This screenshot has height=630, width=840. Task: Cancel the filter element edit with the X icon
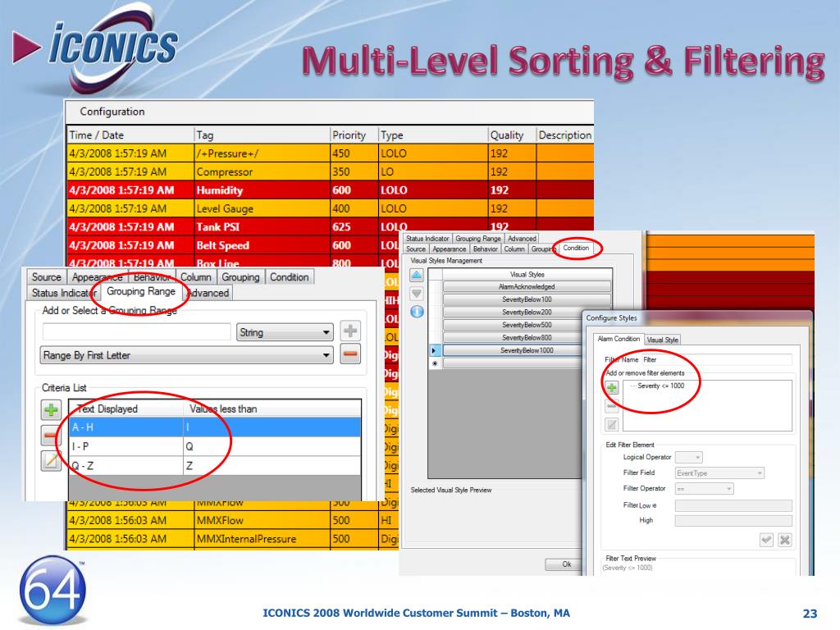point(785,540)
